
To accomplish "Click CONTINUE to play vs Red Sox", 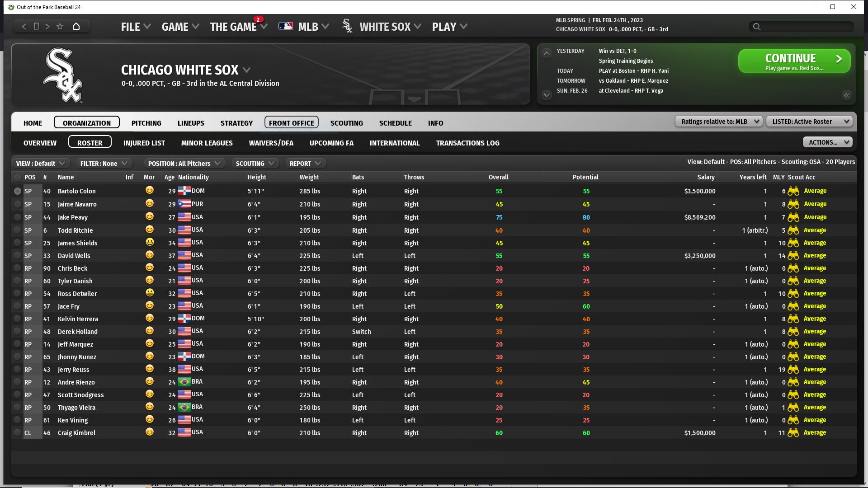I will [794, 61].
